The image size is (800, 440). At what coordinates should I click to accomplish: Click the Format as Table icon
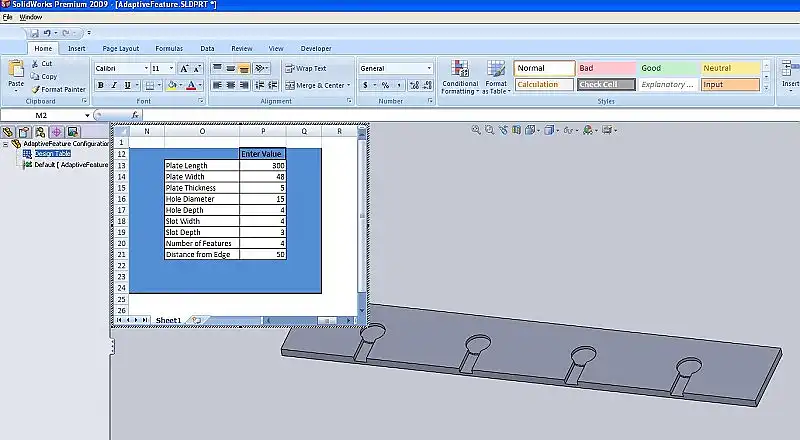click(496, 76)
